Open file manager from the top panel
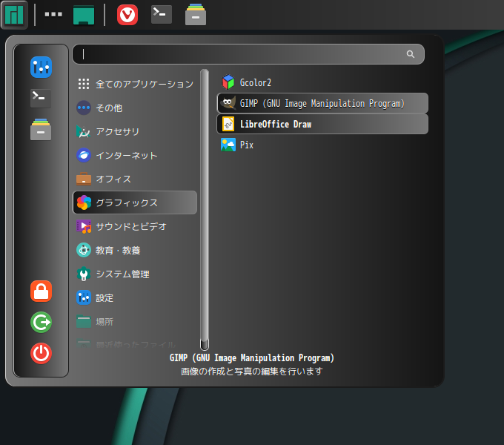 point(196,15)
